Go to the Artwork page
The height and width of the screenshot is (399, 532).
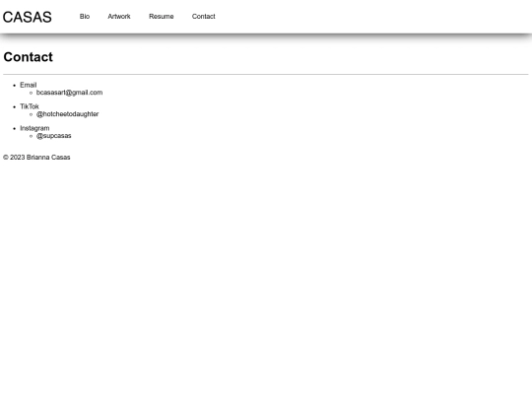tap(119, 17)
